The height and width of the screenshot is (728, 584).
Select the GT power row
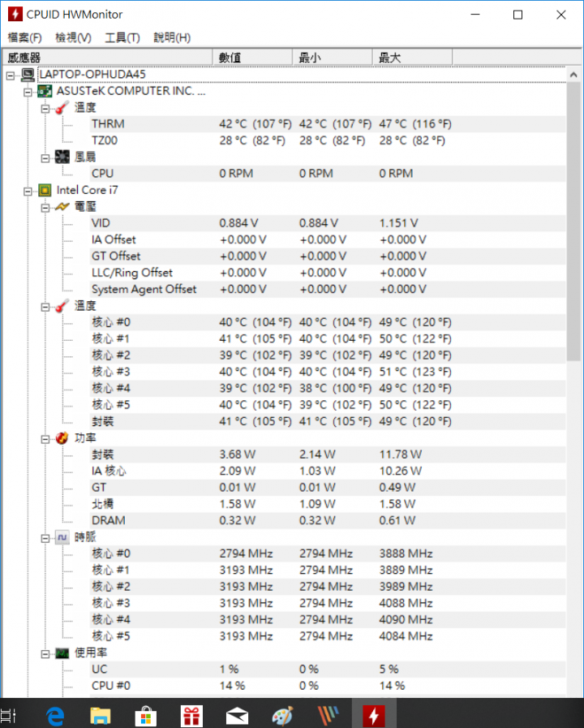point(328,488)
